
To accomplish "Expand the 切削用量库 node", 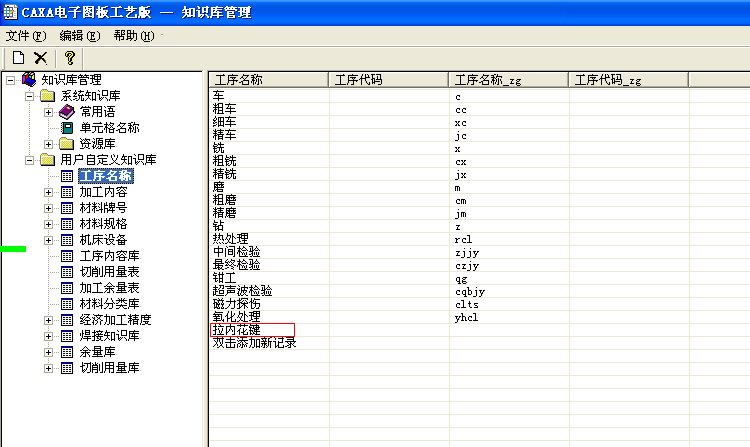I will (48, 369).
